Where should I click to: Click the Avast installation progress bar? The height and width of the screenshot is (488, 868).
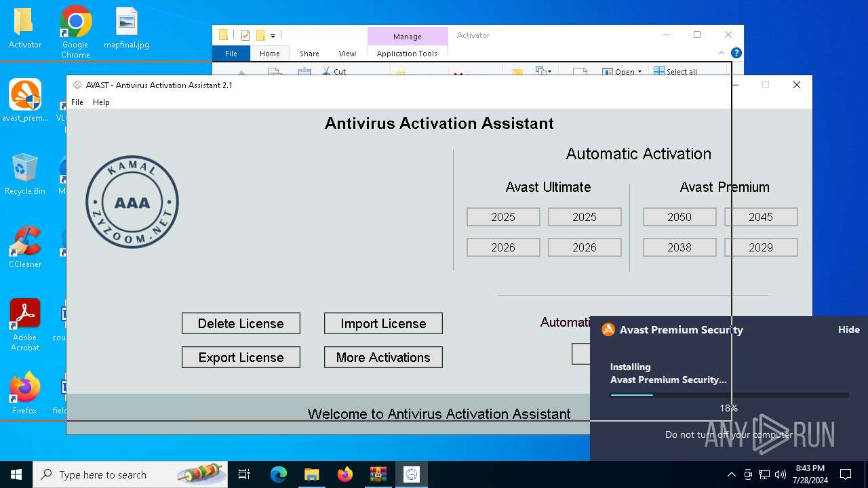pos(729,395)
